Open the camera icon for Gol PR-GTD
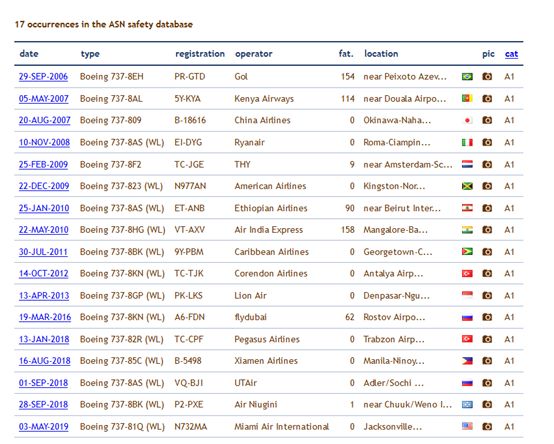 (487, 76)
